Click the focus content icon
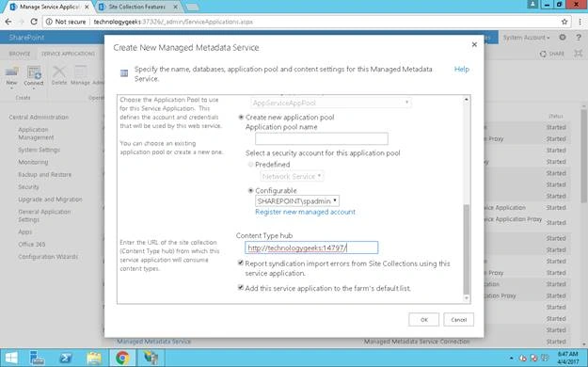The image size is (588, 367). click(x=579, y=54)
